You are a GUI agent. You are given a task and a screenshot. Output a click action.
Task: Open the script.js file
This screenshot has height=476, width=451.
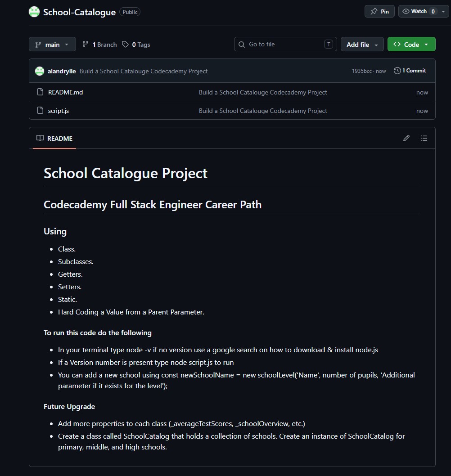pos(59,111)
